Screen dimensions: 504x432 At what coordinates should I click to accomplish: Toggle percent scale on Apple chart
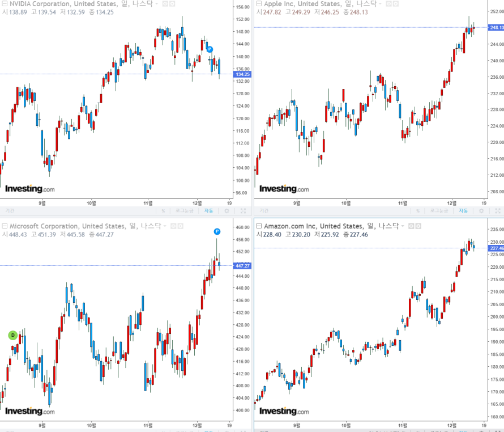click(x=418, y=211)
